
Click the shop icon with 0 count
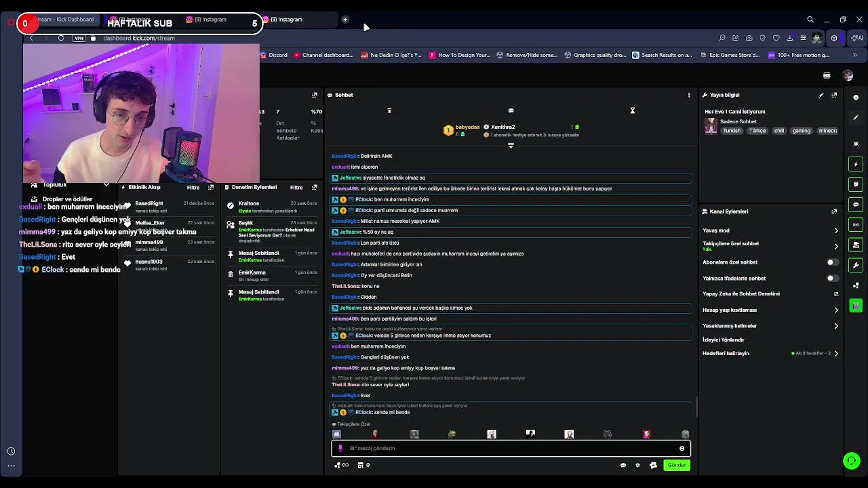(363, 465)
